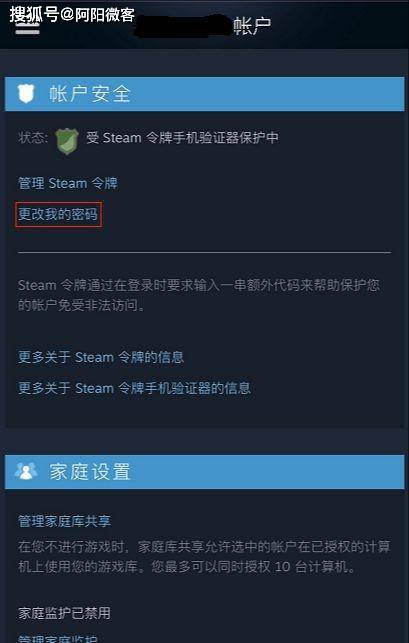Viewport: 409px width, 643px height.
Task: Click the 家庭监护已禁用 text
Action: coord(64,613)
